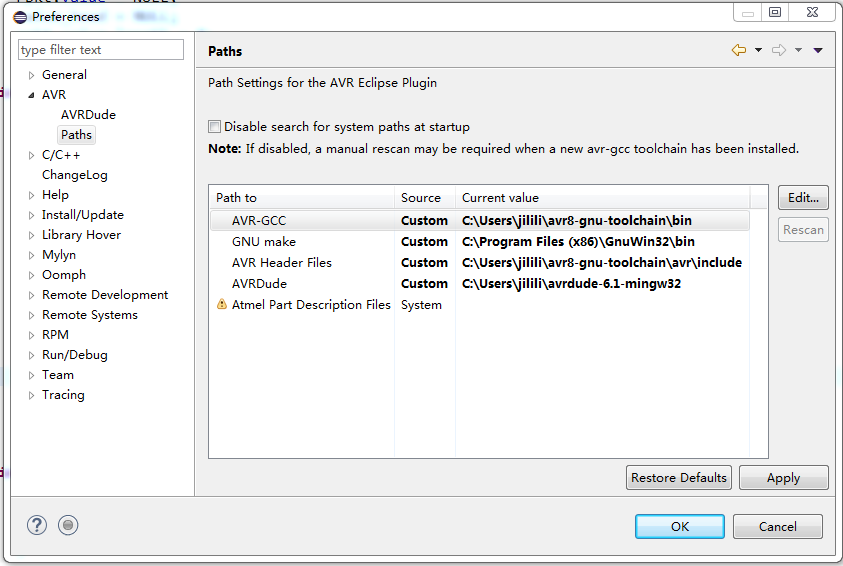Click warning icon beside Atmel Part Description Files
The height and width of the screenshot is (566, 843).
[x=222, y=305]
